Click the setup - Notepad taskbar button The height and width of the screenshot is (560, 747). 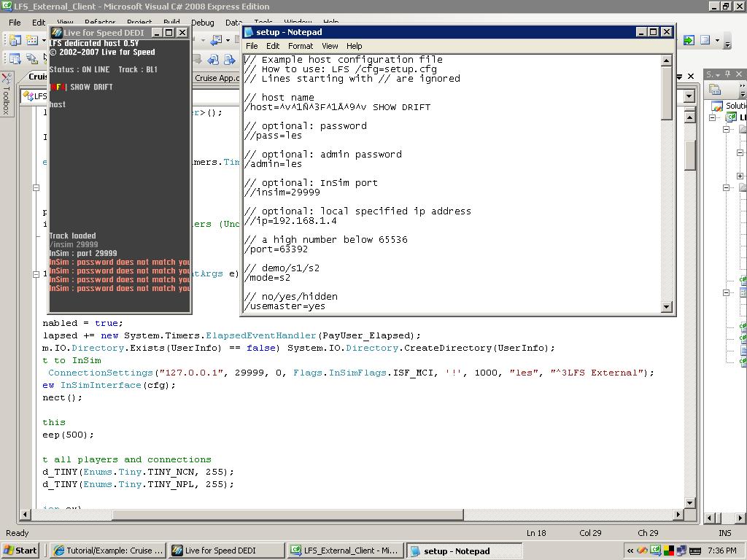464,551
